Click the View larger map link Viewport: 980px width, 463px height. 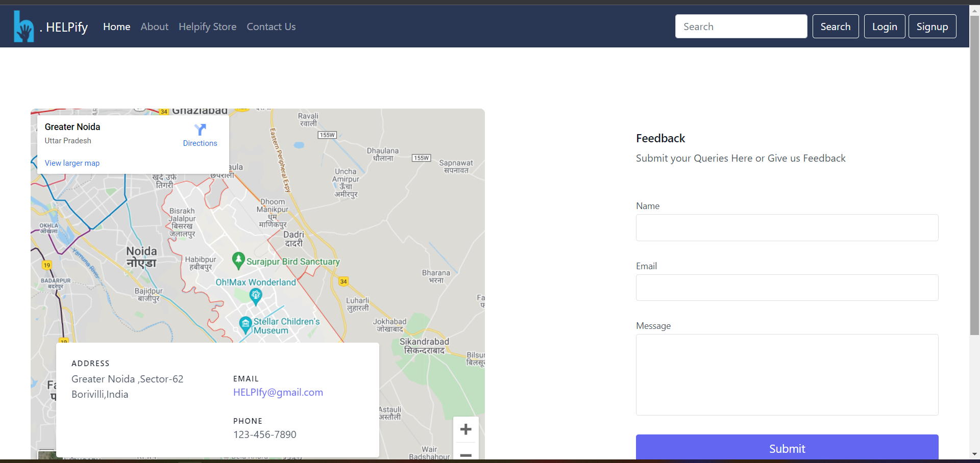point(72,163)
